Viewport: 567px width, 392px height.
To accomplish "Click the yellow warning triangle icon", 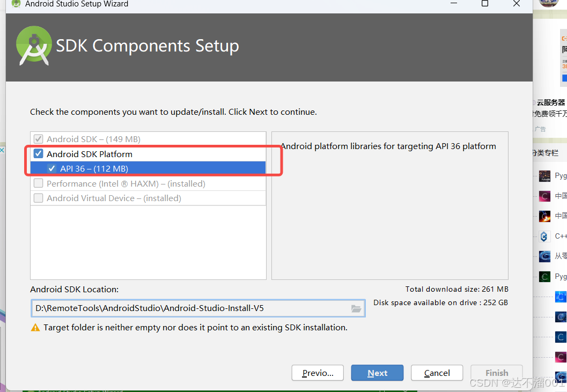I will point(35,328).
